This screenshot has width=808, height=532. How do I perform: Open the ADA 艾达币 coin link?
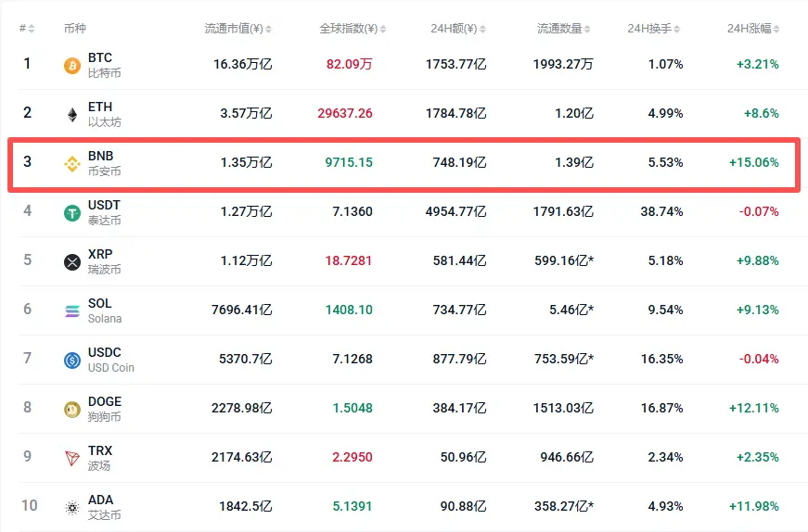click(105, 507)
